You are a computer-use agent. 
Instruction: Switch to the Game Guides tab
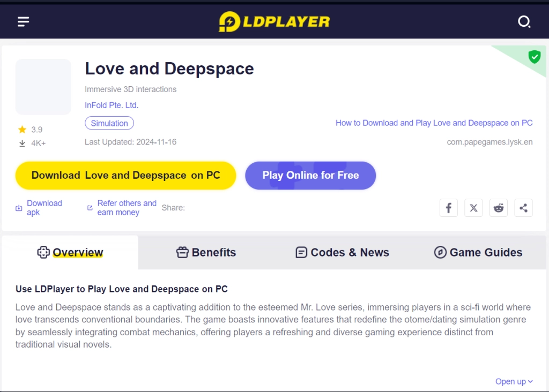click(x=478, y=252)
